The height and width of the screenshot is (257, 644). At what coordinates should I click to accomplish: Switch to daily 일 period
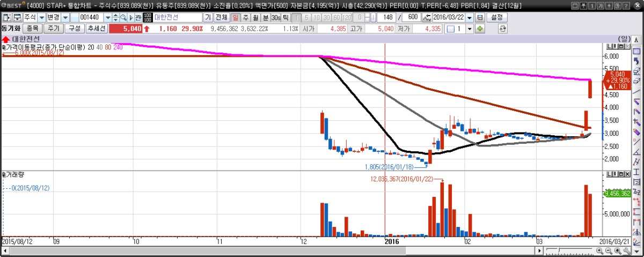(236, 17)
